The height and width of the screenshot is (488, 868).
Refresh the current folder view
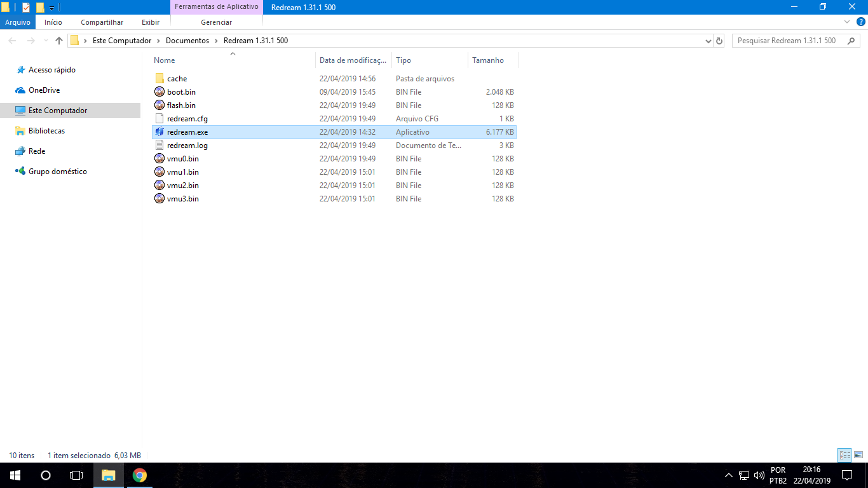coord(719,41)
